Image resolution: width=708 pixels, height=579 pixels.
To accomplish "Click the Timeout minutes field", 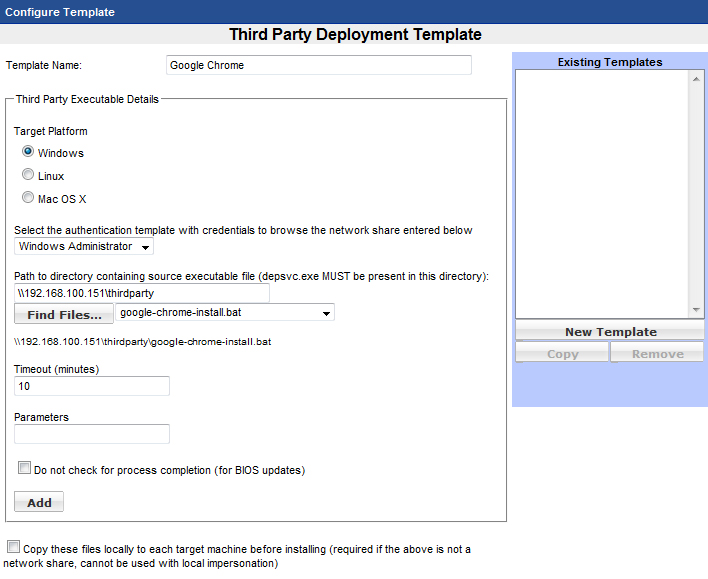I will click(92, 386).
